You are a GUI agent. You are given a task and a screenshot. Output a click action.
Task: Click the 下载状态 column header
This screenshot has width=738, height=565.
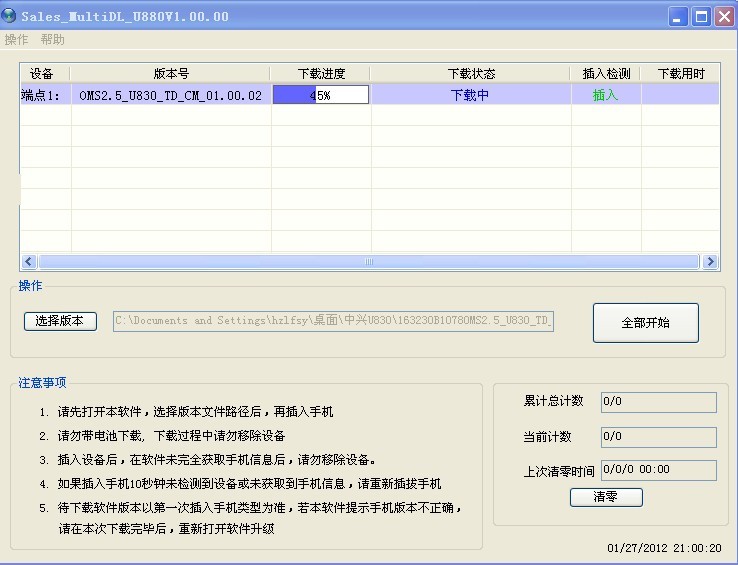coord(471,74)
